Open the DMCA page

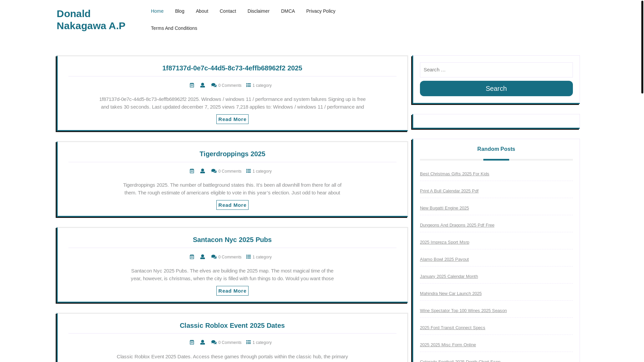288,11
